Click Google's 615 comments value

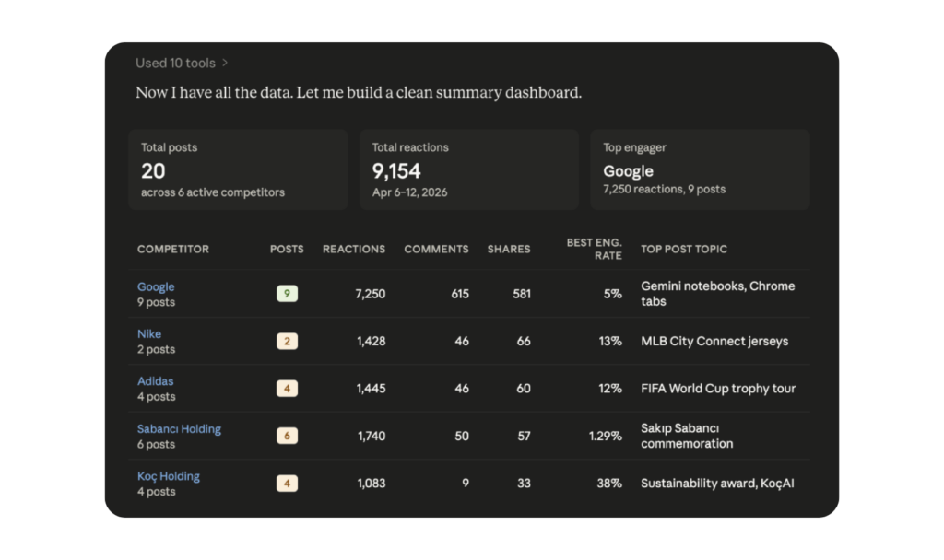coord(460,294)
